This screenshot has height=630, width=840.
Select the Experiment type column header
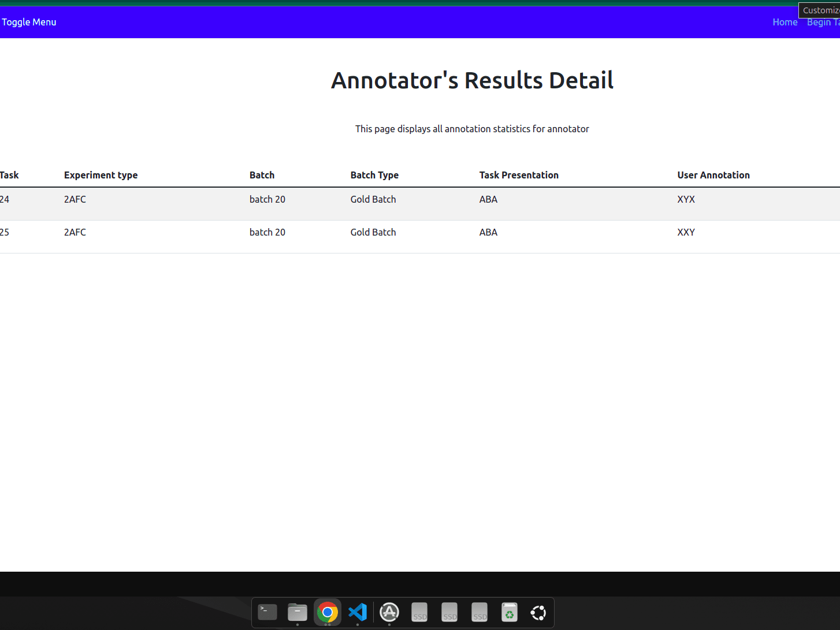point(101,175)
